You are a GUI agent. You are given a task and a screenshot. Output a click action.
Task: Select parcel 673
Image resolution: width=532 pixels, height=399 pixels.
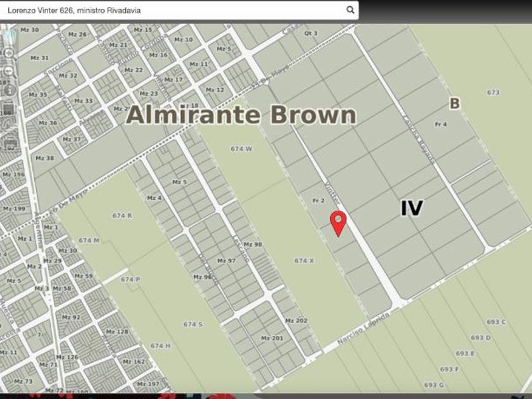[x=493, y=92]
